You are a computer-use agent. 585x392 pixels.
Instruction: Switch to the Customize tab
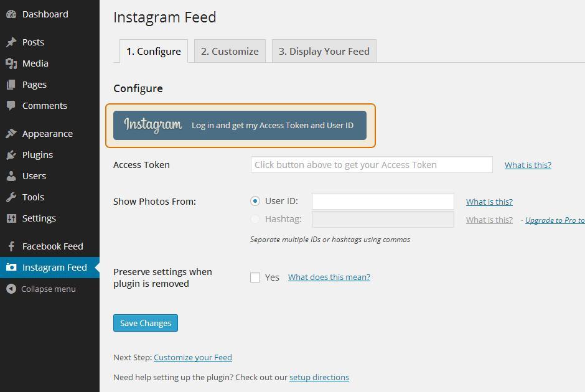[230, 52]
